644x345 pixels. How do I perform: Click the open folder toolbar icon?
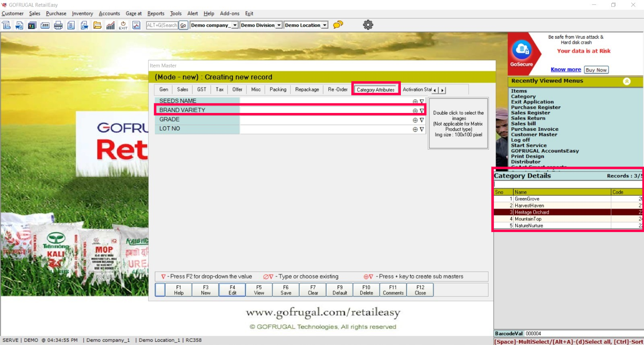(97, 25)
